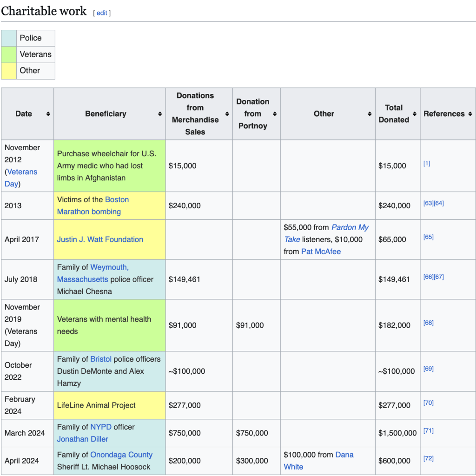
Task: Jump to reference citation [65]
Action: pyautogui.click(x=428, y=237)
